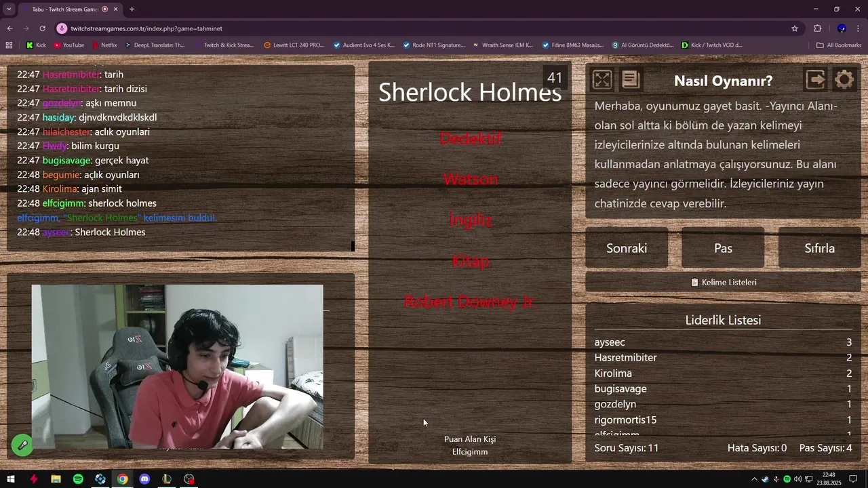
Task: Toggle fullscreen with the expand arrows icon
Action: 601,80
